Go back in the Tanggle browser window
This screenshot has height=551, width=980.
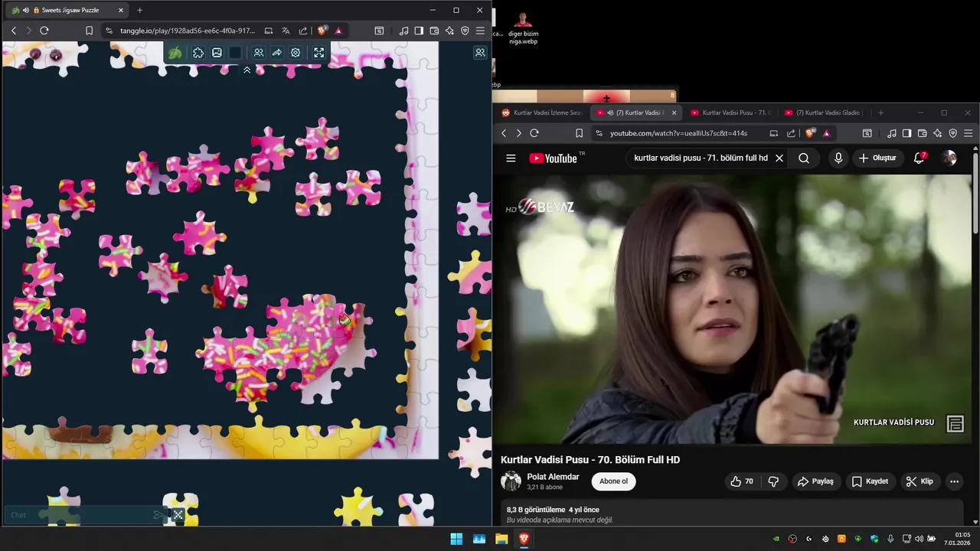[x=13, y=31]
